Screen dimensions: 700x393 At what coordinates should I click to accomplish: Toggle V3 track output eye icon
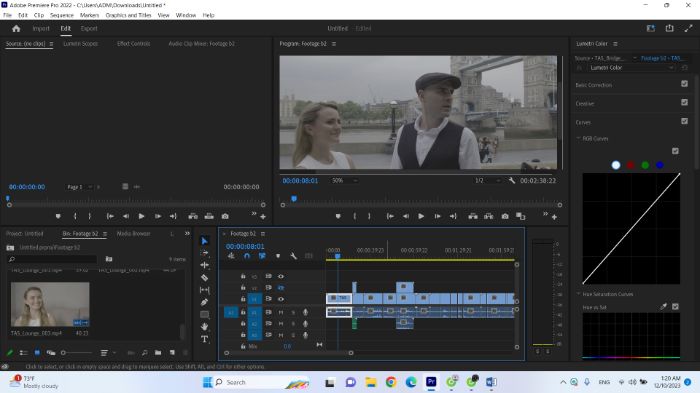pos(281,276)
